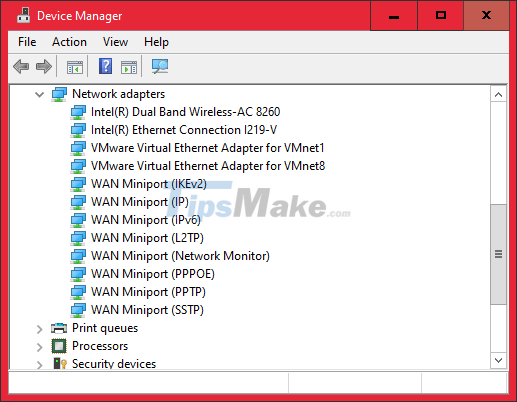Viewport: 517px width, 402px height.
Task: Select WAN Miniport (Network Monitor) entry
Action: pyautogui.click(x=180, y=256)
